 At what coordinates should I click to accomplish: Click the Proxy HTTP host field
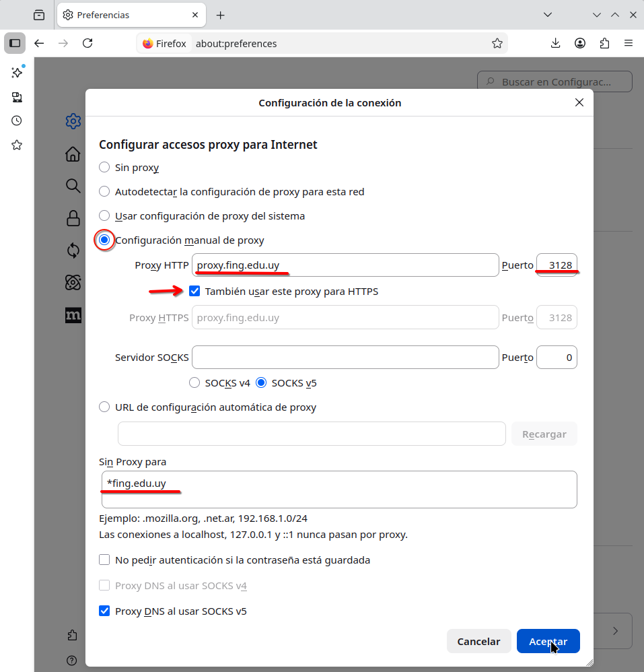click(x=345, y=265)
